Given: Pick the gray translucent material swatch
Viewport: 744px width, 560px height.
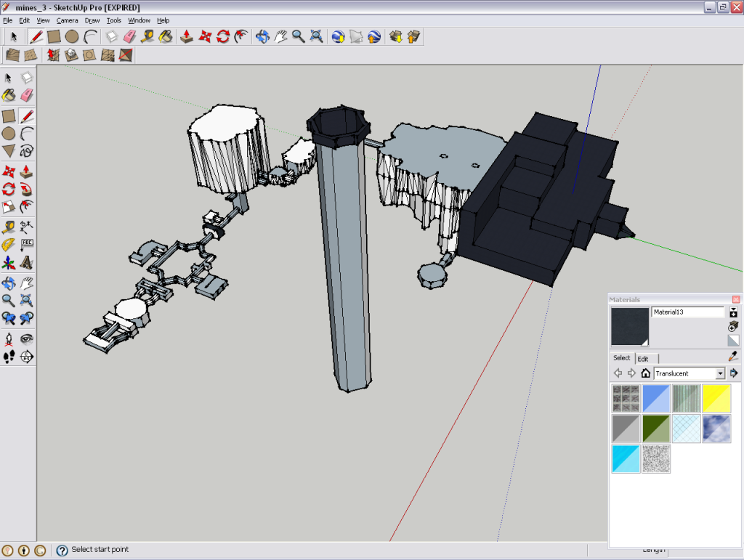Looking at the screenshot, I should [x=626, y=429].
